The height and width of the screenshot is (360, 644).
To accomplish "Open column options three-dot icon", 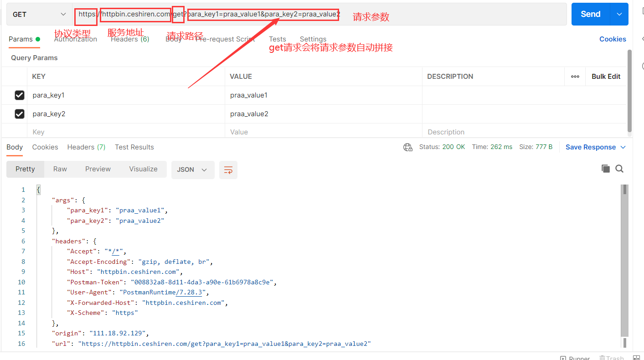I will click(x=575, y=77).
